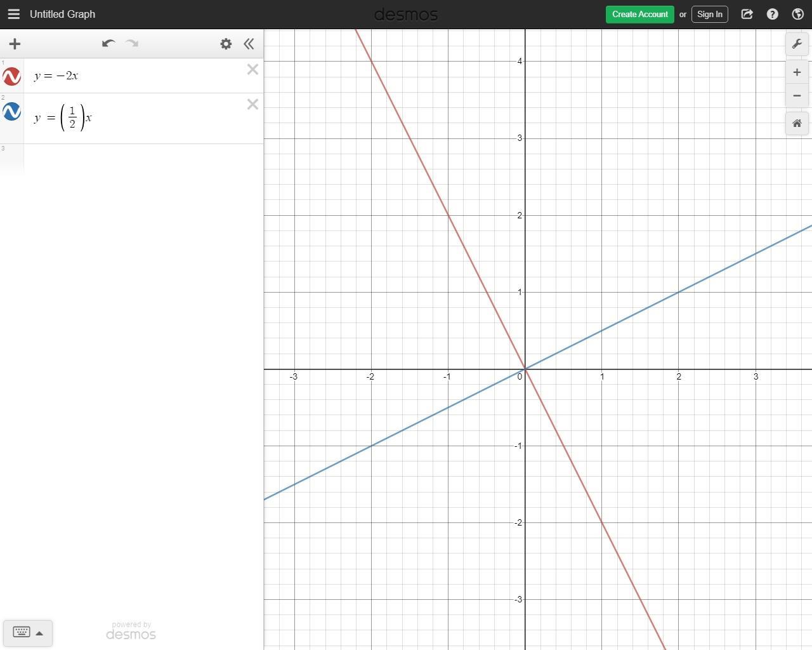Open the Share Graph icon
This screenshot has height=650, width=812.
pos(747,14)
